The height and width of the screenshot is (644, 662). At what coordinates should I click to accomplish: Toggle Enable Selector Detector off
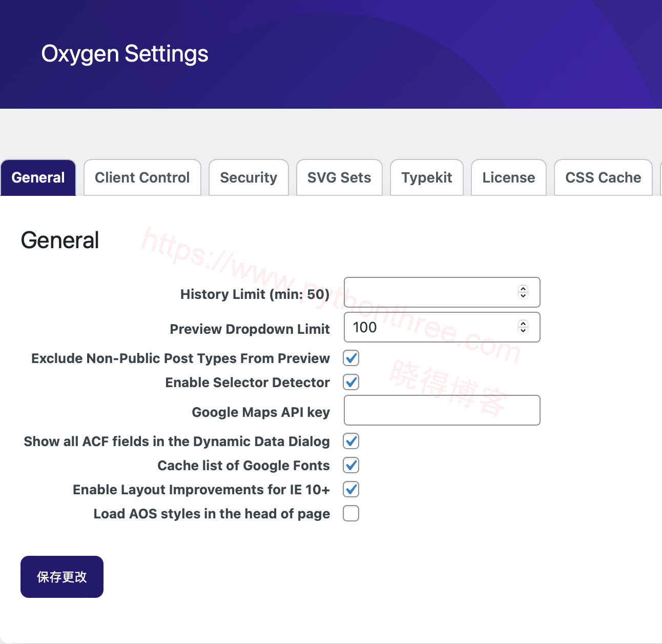pos(350,382)
